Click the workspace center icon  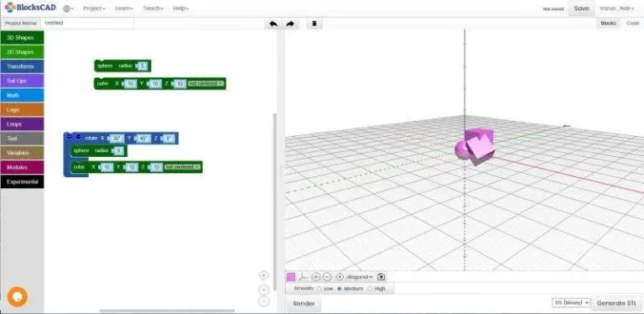(263, 275)
